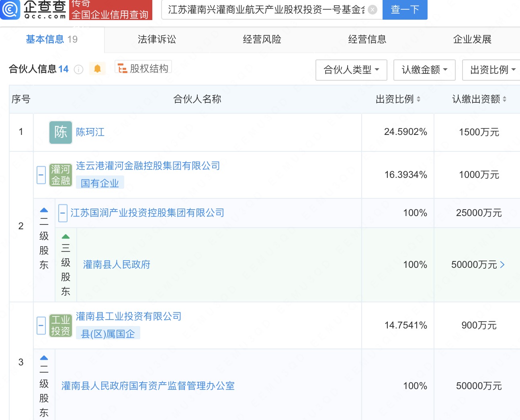Click the 陈 avatar icon for 陈珂江

[x=60, y=132]
